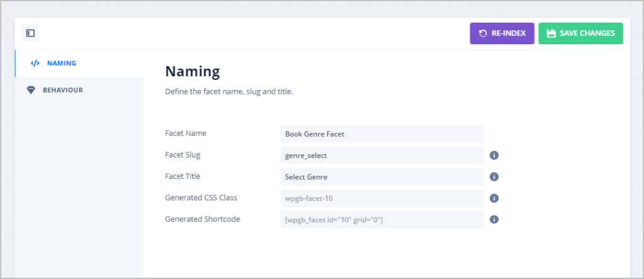The height and width of the screenshot is (279, 644).
Task: Select the Generated Shortcode field
Action: point(382,220)
